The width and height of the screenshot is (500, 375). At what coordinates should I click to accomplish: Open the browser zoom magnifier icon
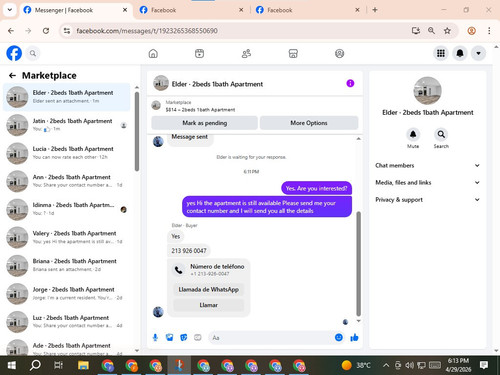pos(431,31)
